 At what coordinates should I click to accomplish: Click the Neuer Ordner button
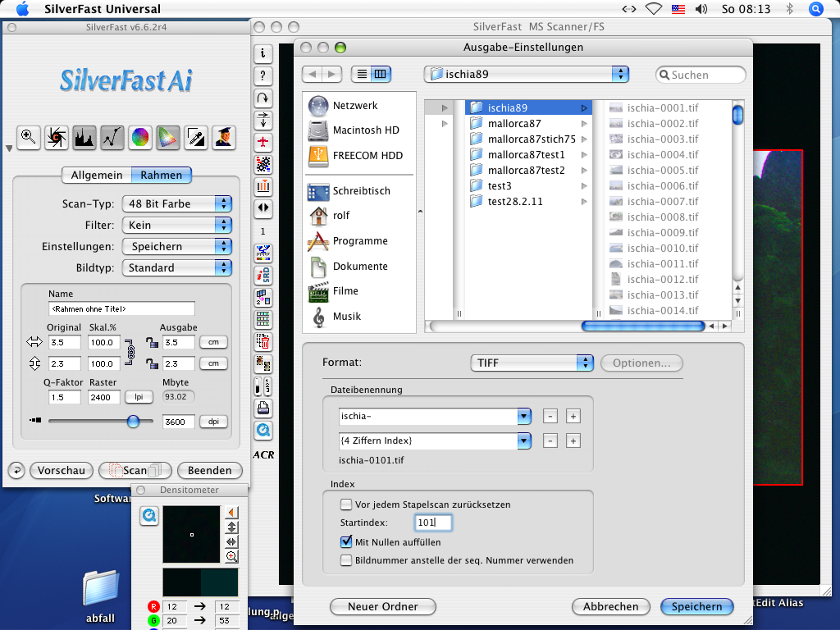tap(382, 607)
